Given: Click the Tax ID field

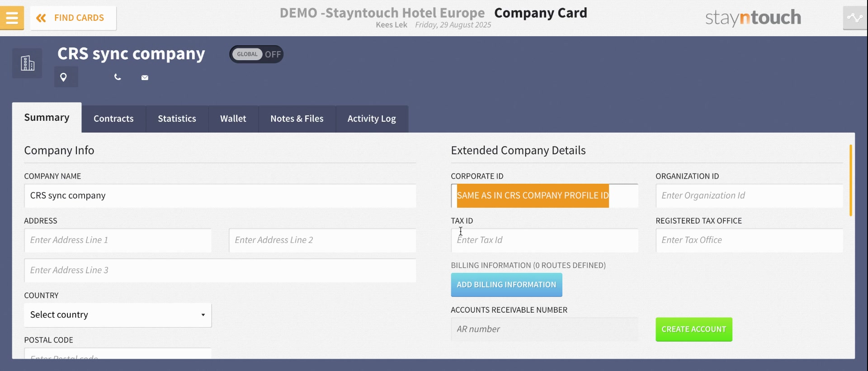Looking at the screenshot, I should (x=544, y=240).
